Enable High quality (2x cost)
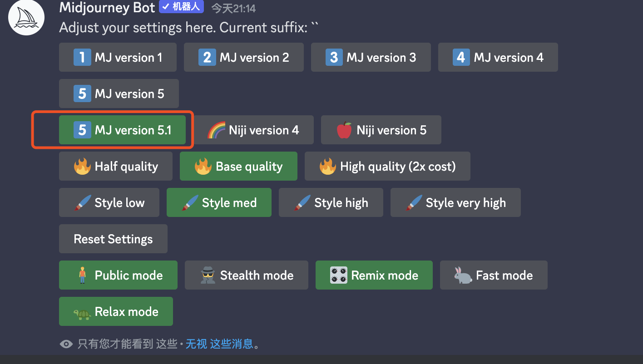The image size is (643, 364). [x=387, y=166]
